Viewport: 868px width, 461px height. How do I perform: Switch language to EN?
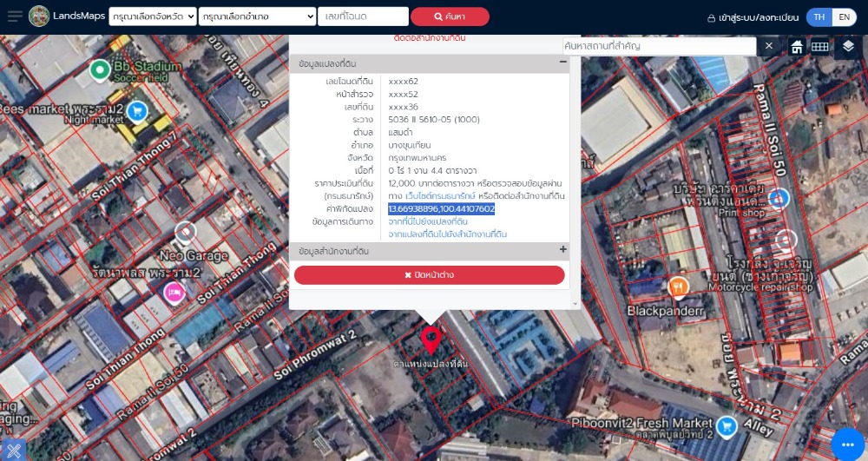(x=845, y=17)
